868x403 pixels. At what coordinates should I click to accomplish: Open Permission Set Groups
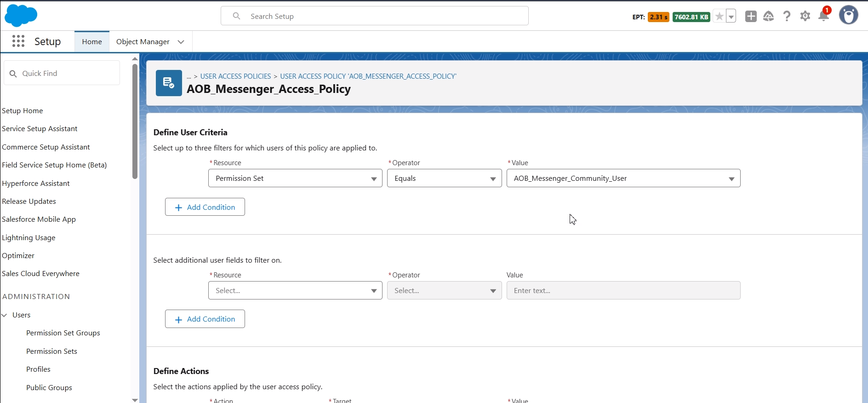[x=63, y=333]
